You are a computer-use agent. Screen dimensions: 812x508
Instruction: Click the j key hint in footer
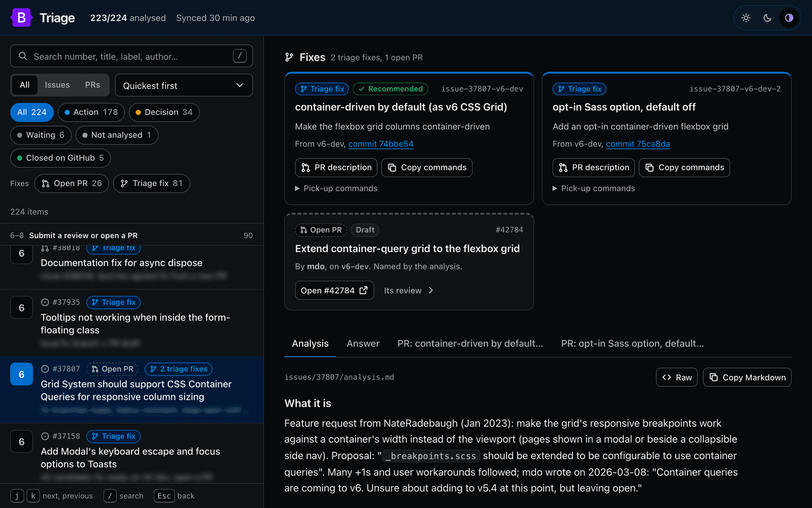click(x=17, y=496)
